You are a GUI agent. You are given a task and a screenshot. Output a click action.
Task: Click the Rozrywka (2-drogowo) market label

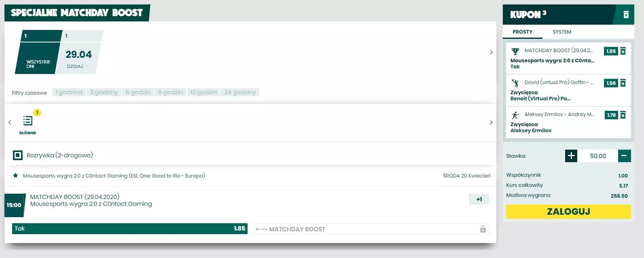pos(60,155)
